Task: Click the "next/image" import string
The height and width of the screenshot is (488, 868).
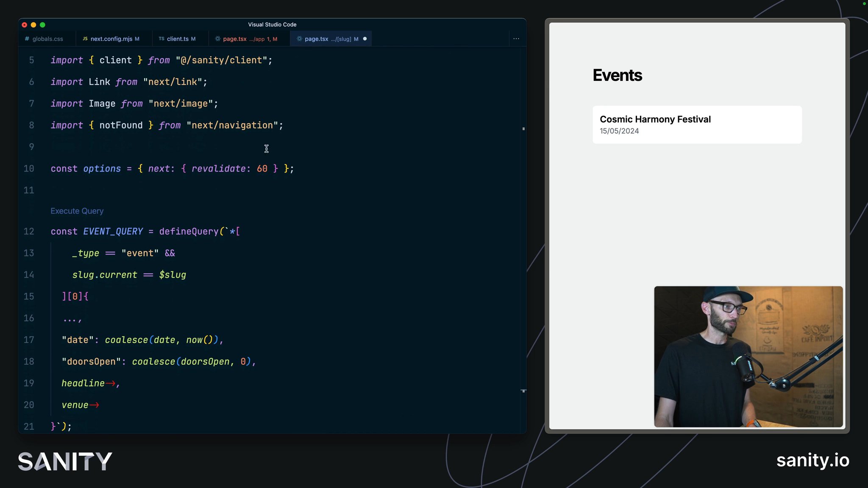Action: coord(181,104)
